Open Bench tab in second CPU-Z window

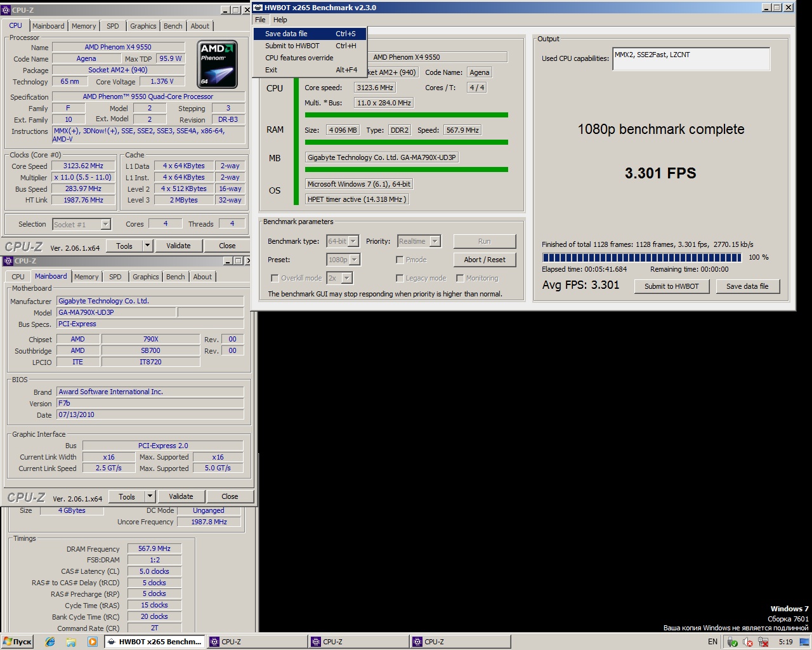(x=175, y=277)
